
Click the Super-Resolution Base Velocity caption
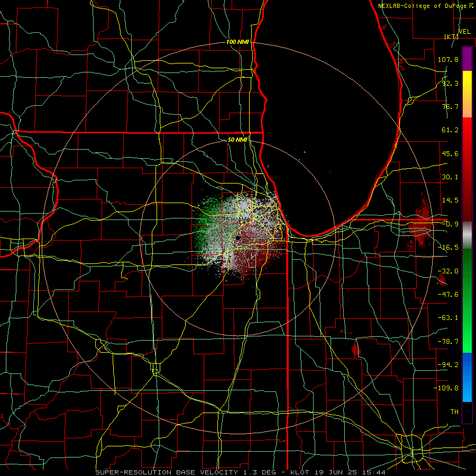coord(241,472)
